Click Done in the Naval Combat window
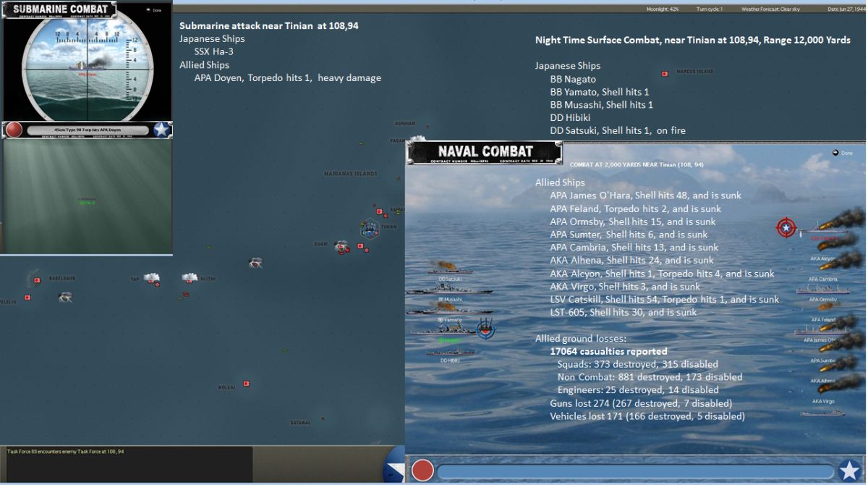The width and height of the screenshot is (868, 485). pos(843,153)
